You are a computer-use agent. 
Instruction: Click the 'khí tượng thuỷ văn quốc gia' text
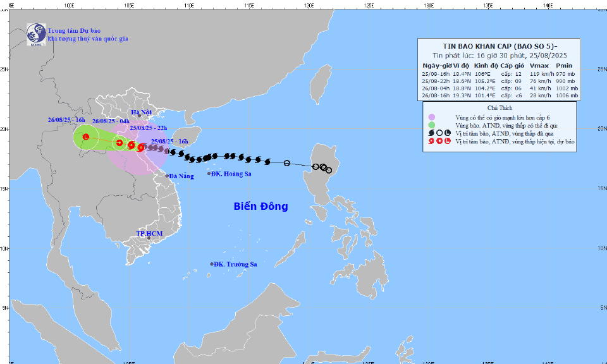88,39
